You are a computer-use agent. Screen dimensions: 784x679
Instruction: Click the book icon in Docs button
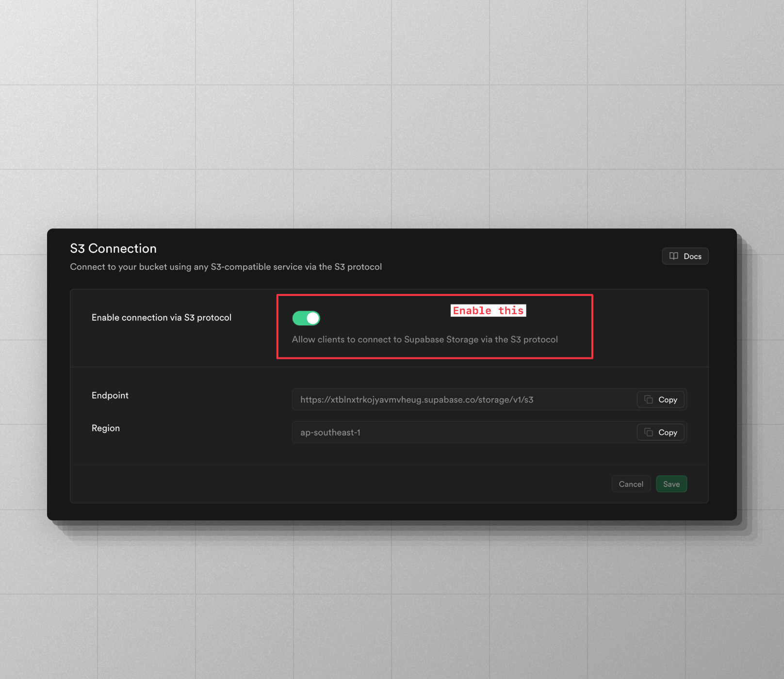[x=673, y=256]
